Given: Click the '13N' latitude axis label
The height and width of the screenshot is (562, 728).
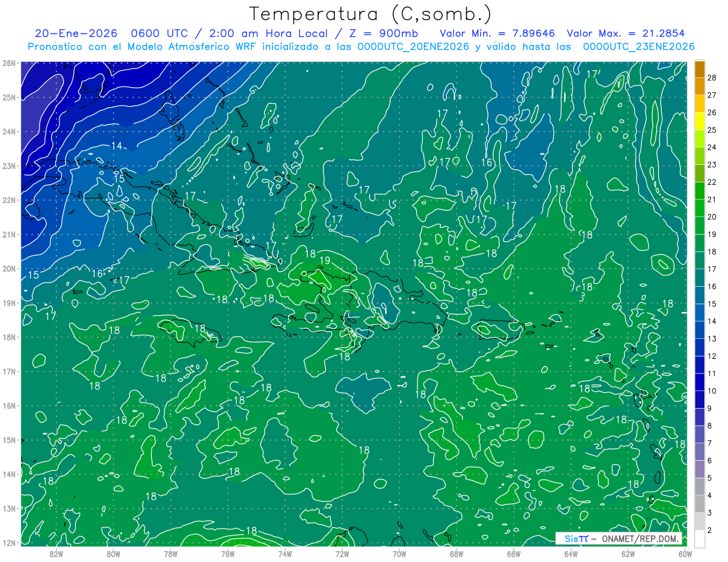Looking at the screenshot, I should click(9, 508).
